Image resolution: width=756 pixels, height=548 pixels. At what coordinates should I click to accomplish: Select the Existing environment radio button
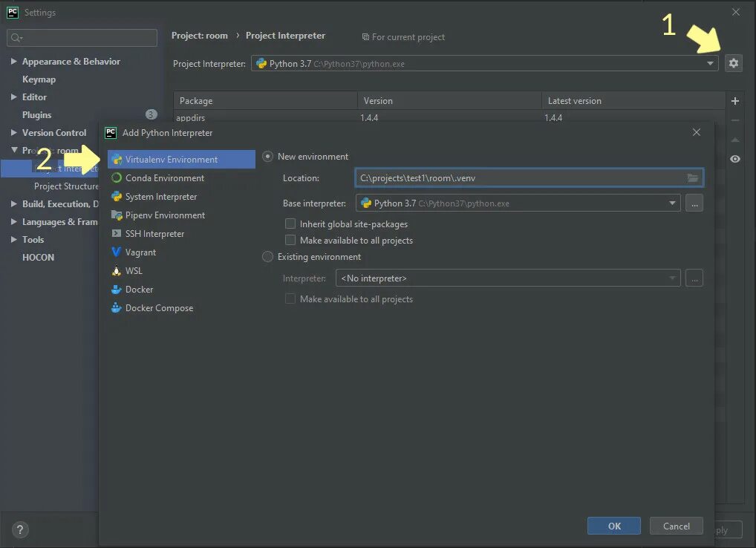(267, 257)
